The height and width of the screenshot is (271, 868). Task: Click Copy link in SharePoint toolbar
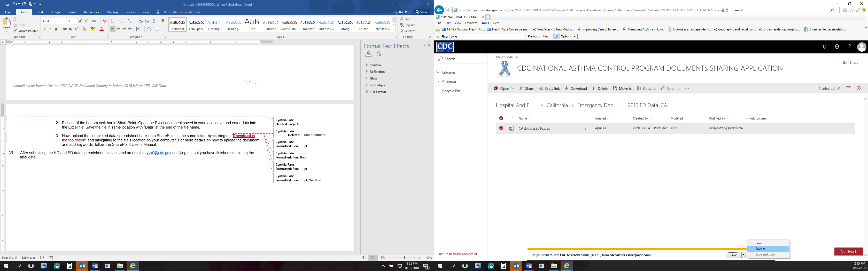549,89
